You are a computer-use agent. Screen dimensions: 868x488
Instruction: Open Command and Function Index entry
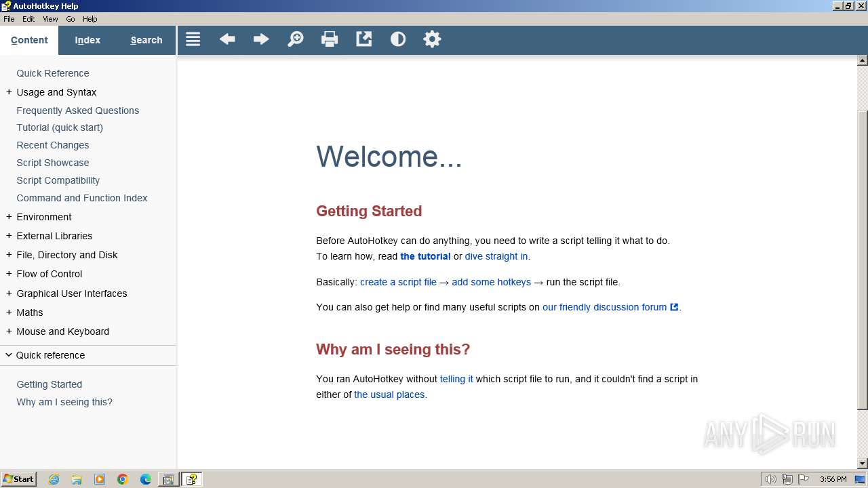[82, 198]
